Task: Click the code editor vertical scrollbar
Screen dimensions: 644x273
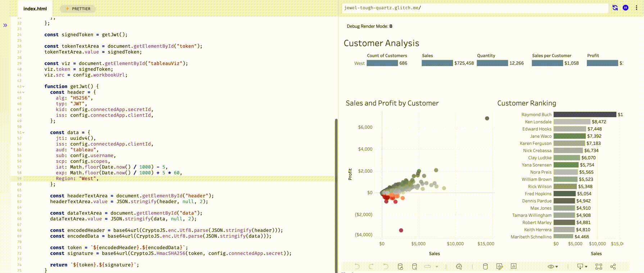Action: point(336,196)
